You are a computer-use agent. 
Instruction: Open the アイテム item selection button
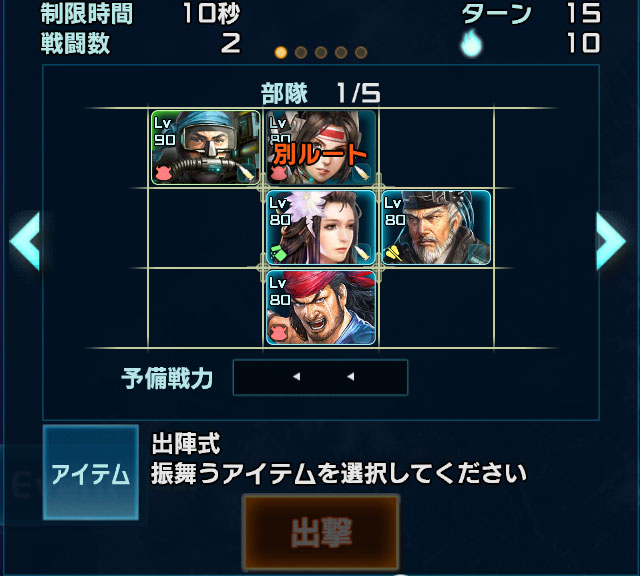click(x=91, y=472)
